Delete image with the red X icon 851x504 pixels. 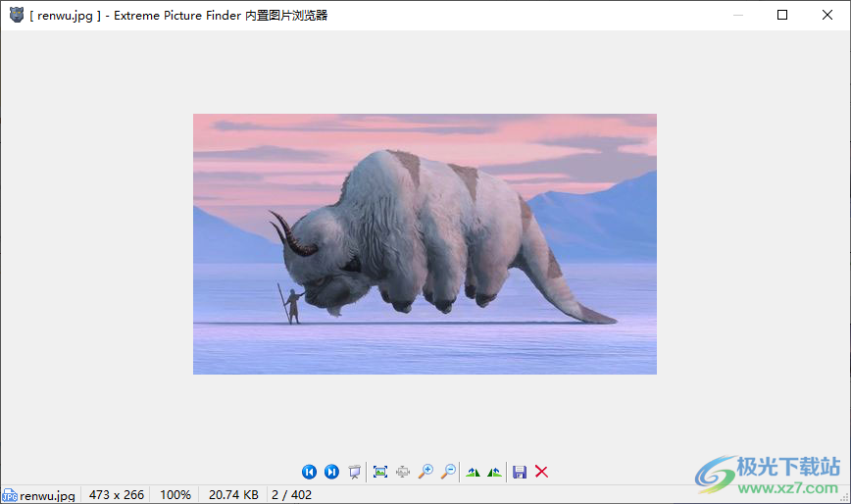click(541, 472)
